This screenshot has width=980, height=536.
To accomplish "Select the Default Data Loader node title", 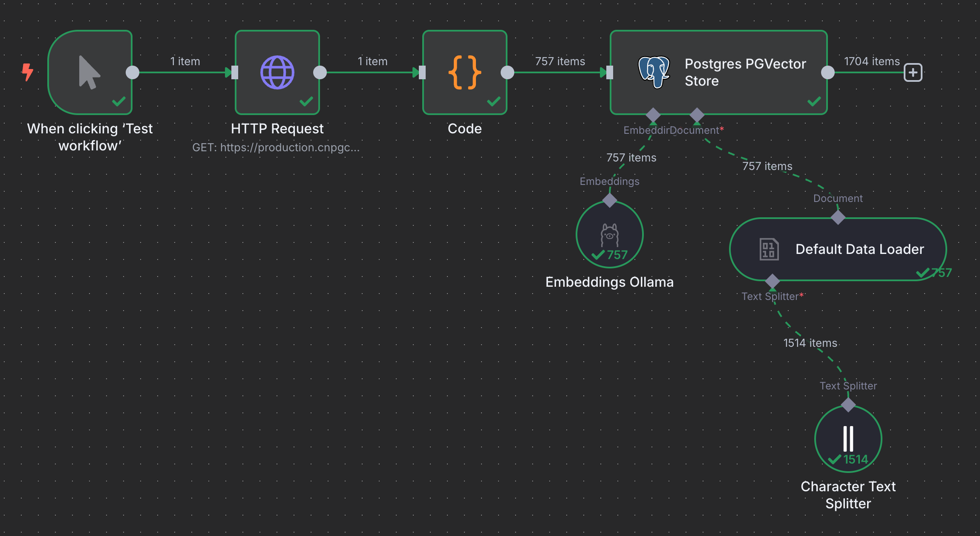I will coord(860,249).
